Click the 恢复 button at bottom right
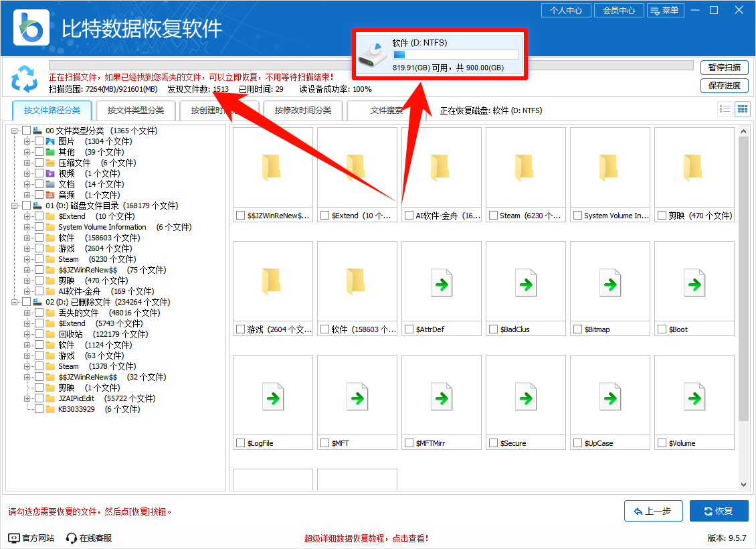 [x=719, y=511]
